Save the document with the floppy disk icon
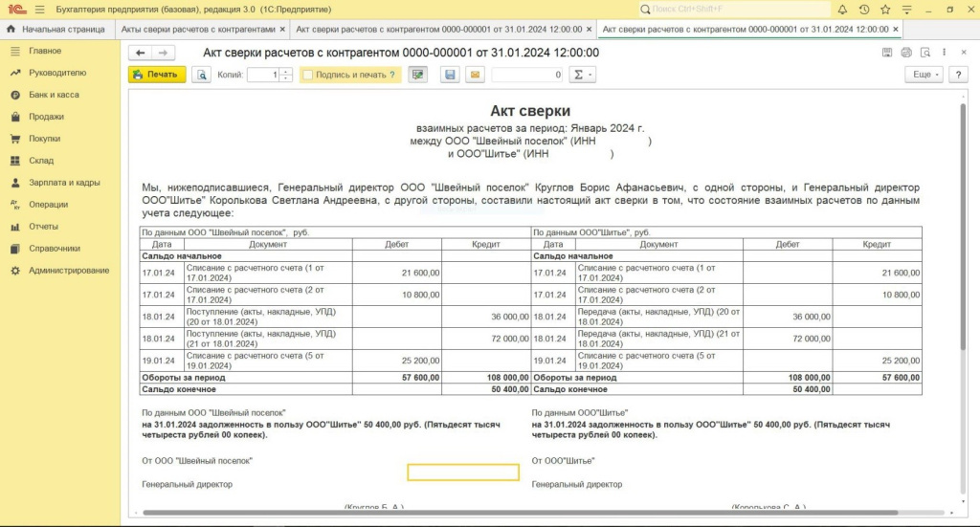This screenshot has height=527, width=980. (x=450, y=75)
